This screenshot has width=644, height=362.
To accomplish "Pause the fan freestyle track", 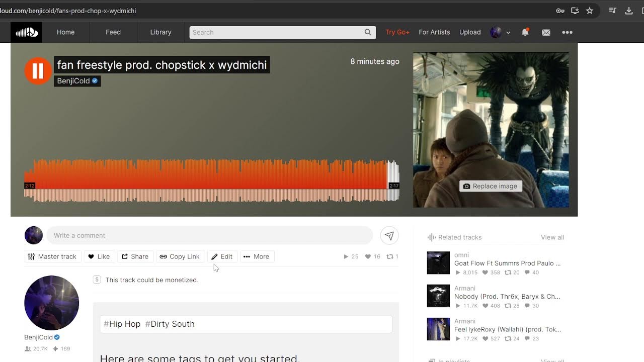I will pyautogui.click(x=38, y=71).
